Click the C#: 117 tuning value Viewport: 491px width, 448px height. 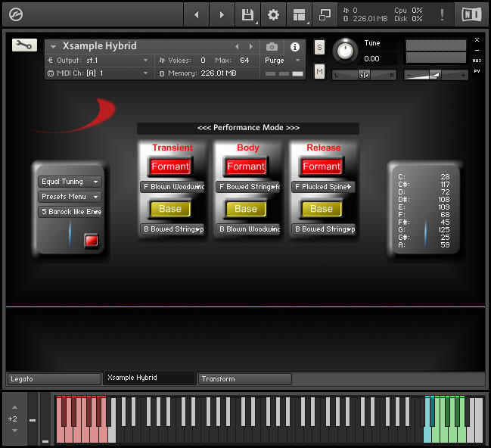coord(424,184)
